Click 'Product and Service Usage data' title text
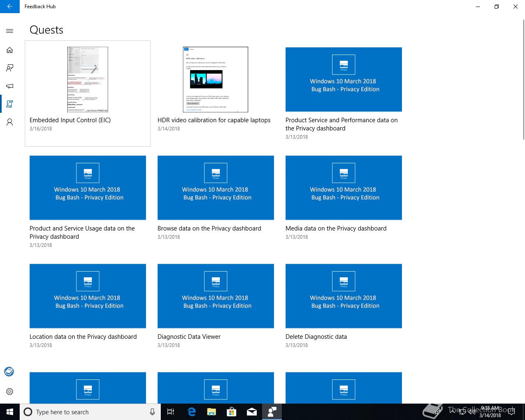This screenshot has width=525, height=420. point(82,233)
